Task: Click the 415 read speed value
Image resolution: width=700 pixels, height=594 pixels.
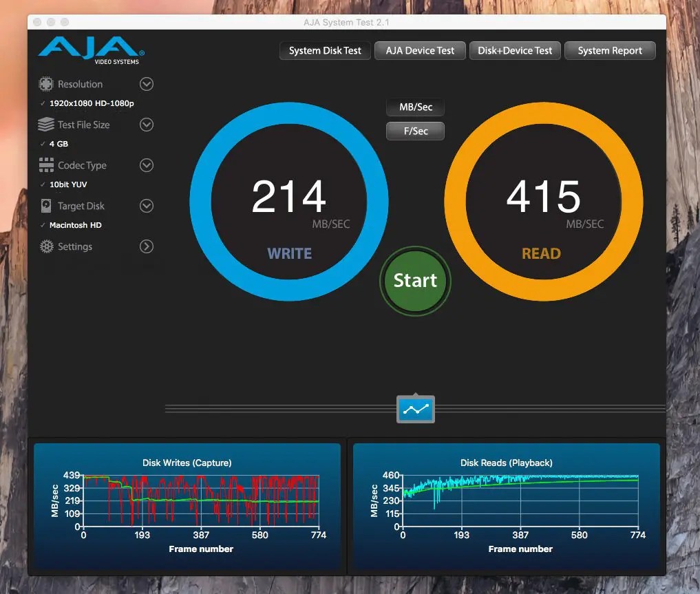Action: [543, 196]
